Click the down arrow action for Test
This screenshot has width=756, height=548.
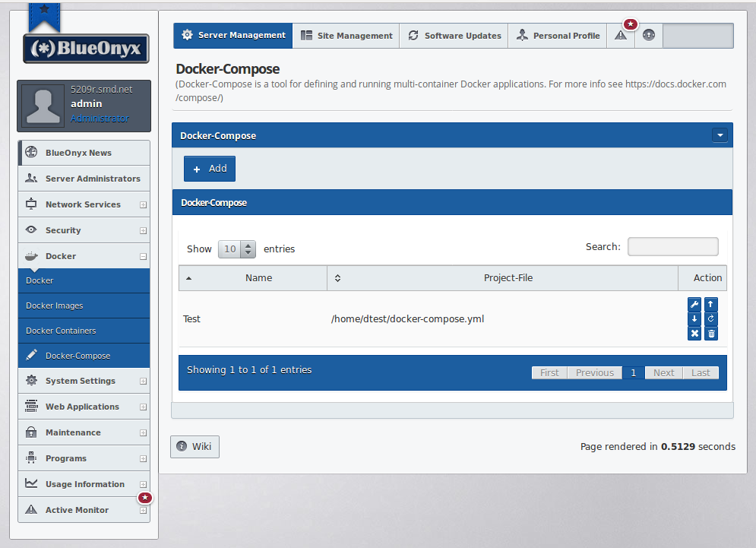coord(694,319)
